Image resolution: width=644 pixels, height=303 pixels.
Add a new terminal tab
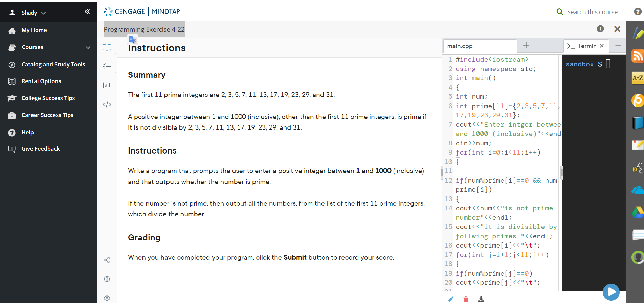tap(618, 45)
